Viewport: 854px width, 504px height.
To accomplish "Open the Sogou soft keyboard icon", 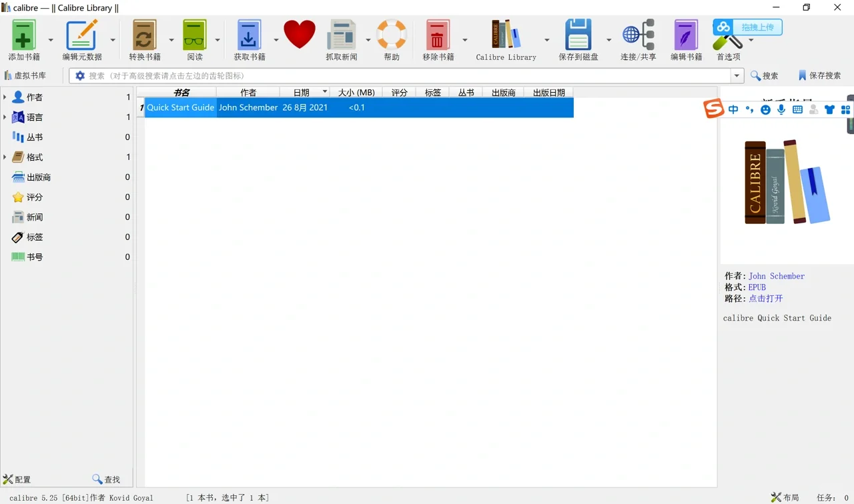I will (x=797, y=109).
